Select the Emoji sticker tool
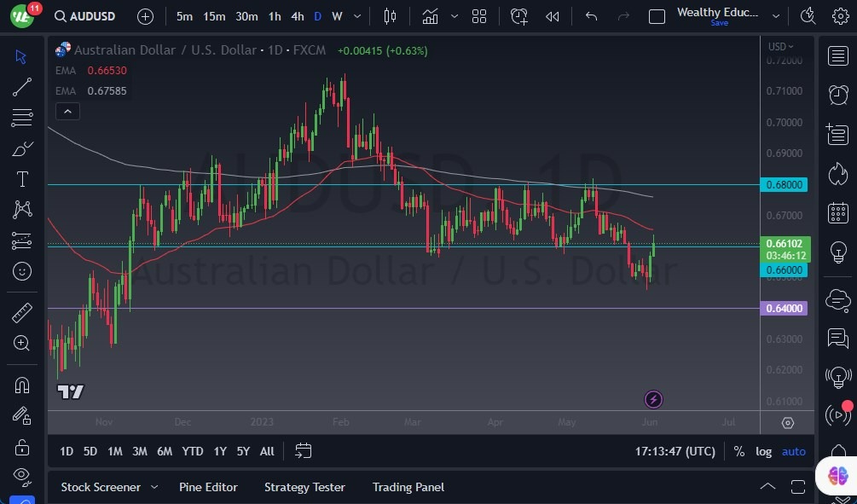 (x=22, y=271)
